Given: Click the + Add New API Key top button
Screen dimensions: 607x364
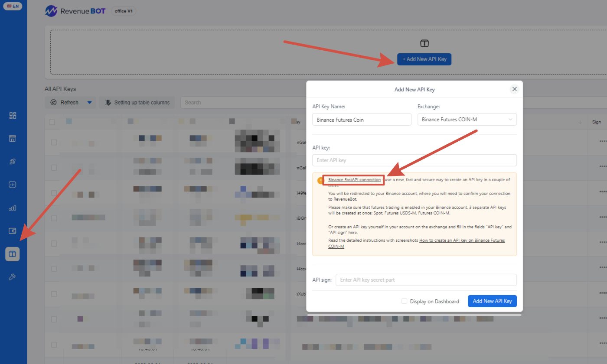Looking at the screenshot, I should [x=424, y=59].
